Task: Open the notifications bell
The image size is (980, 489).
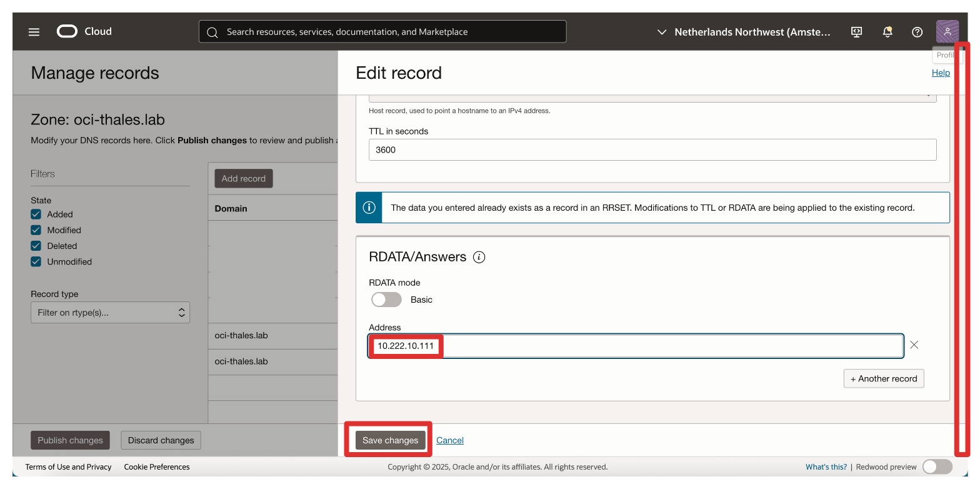Action: (x=887, y=32)
